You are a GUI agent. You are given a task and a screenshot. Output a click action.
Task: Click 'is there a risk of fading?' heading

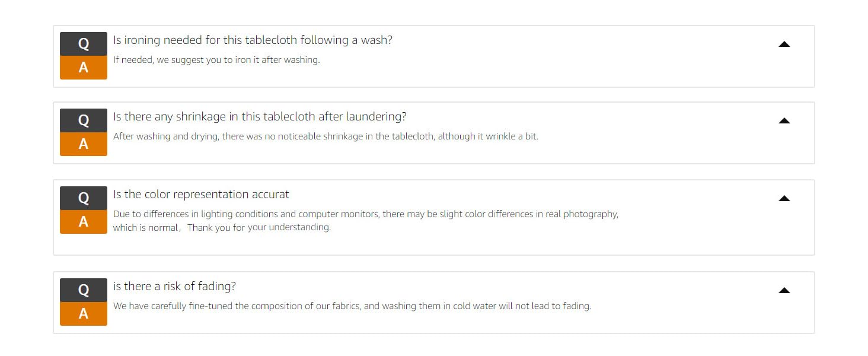[x=174, y=287]
